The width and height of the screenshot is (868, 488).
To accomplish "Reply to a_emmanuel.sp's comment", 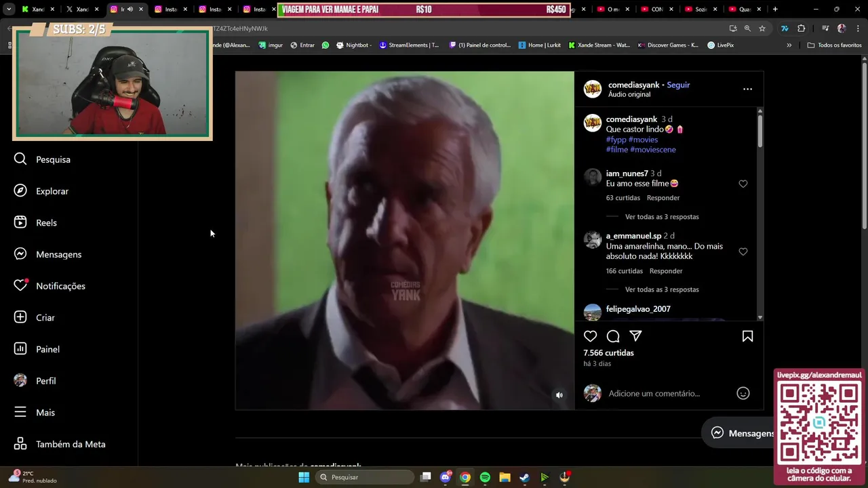I will pyautogui.click(x=666, y=271).
